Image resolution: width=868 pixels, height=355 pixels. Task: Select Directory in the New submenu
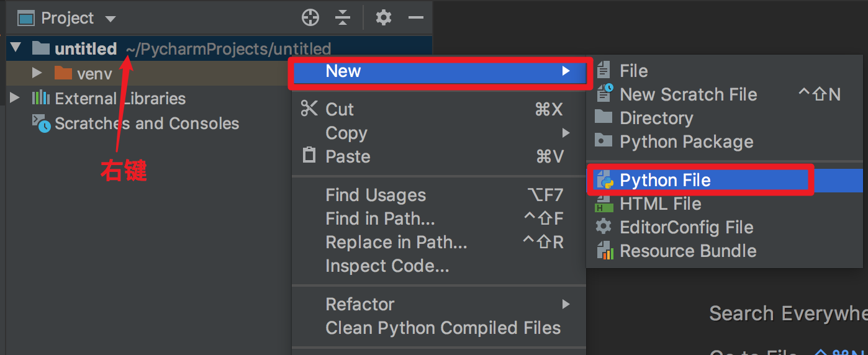[656, 118]
